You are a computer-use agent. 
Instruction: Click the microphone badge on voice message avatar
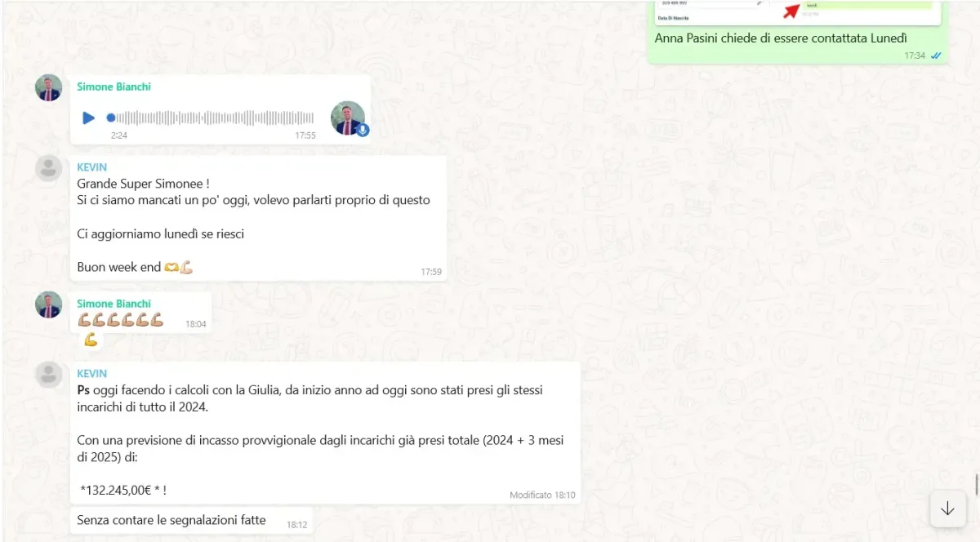(363, 131)
